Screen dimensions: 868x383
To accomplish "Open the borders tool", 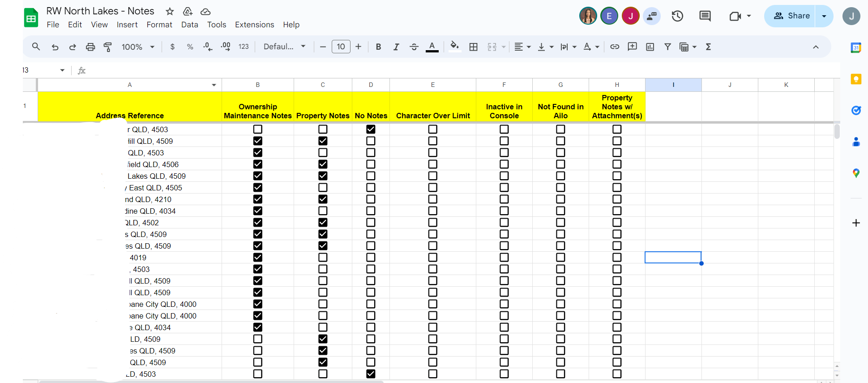I will 473,47.
